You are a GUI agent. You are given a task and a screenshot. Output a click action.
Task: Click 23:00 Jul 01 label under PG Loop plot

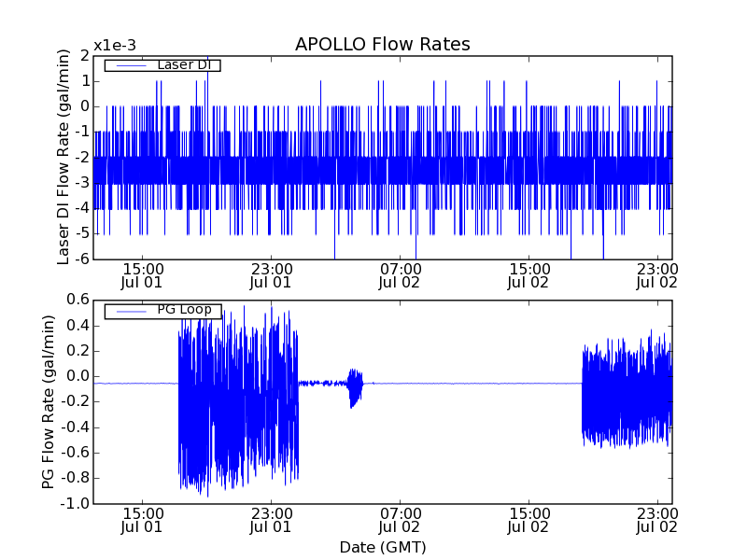tap(271, 521)
